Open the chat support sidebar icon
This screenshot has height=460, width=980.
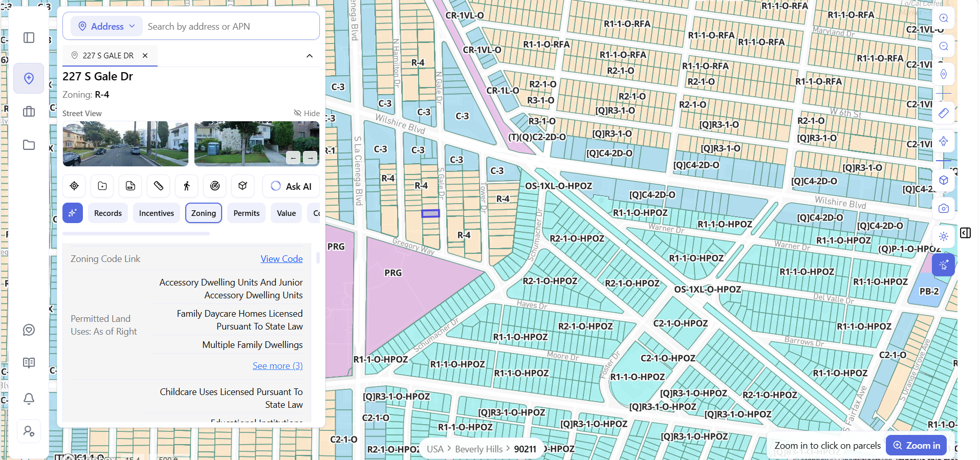point(29,330)
